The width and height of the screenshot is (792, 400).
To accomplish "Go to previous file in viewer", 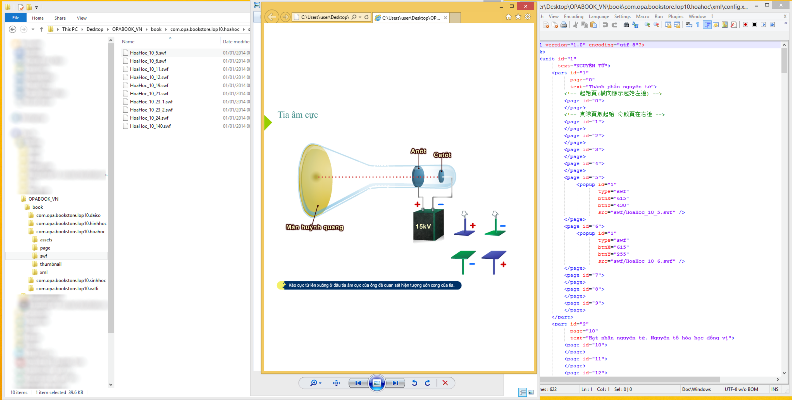I will coord(357,383).
